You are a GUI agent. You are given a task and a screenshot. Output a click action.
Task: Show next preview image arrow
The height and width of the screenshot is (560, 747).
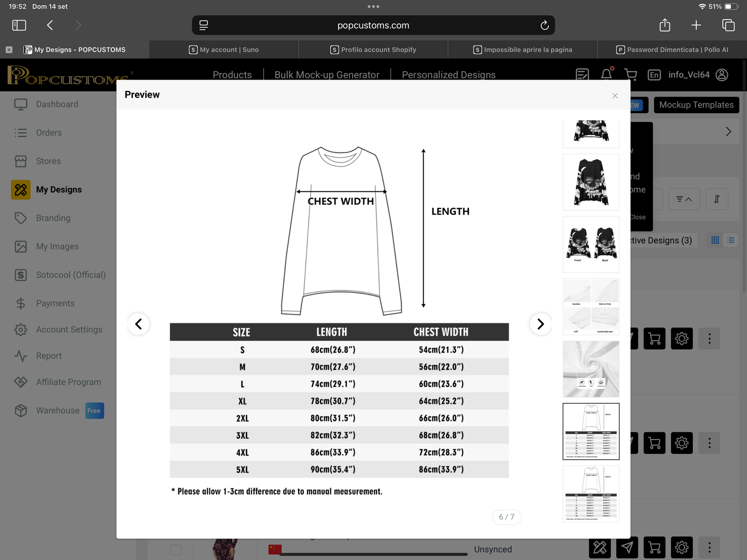[x=540, y=324]
